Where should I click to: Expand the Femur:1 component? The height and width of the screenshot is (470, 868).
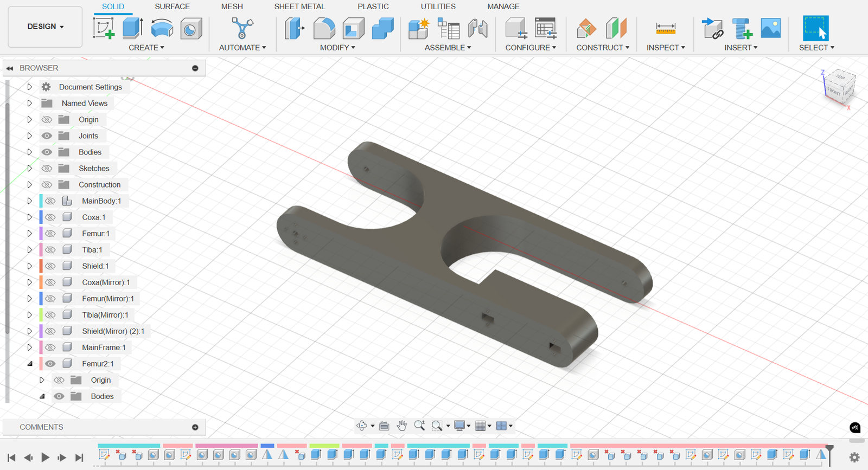point(30,233)
